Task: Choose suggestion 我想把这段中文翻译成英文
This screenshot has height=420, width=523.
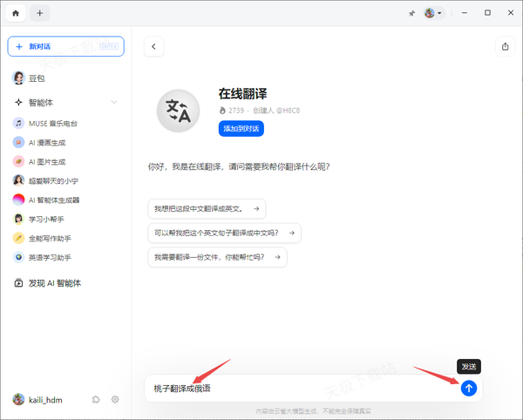Action: pyautogui.click(x=207, y=209)
